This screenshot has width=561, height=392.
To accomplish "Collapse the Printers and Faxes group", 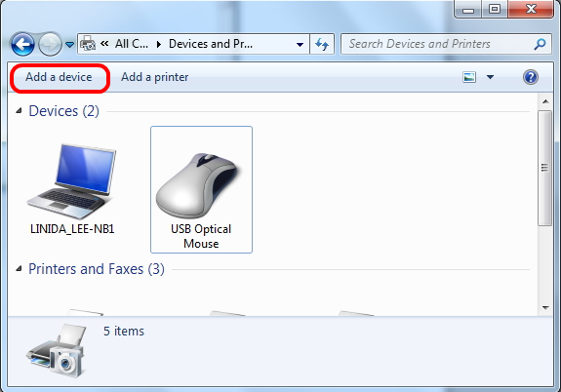I will click(x=19, y=269).
